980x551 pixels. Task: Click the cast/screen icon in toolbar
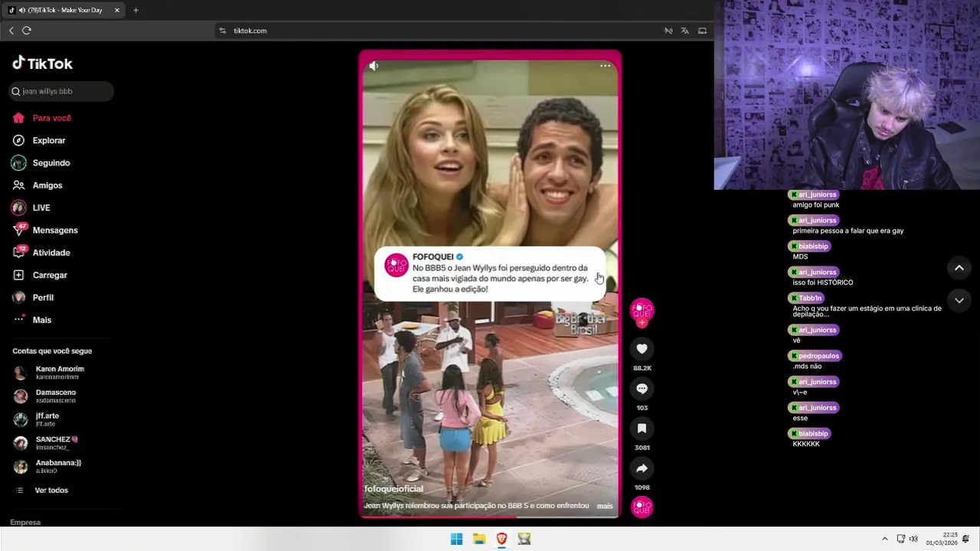(702, 31)
